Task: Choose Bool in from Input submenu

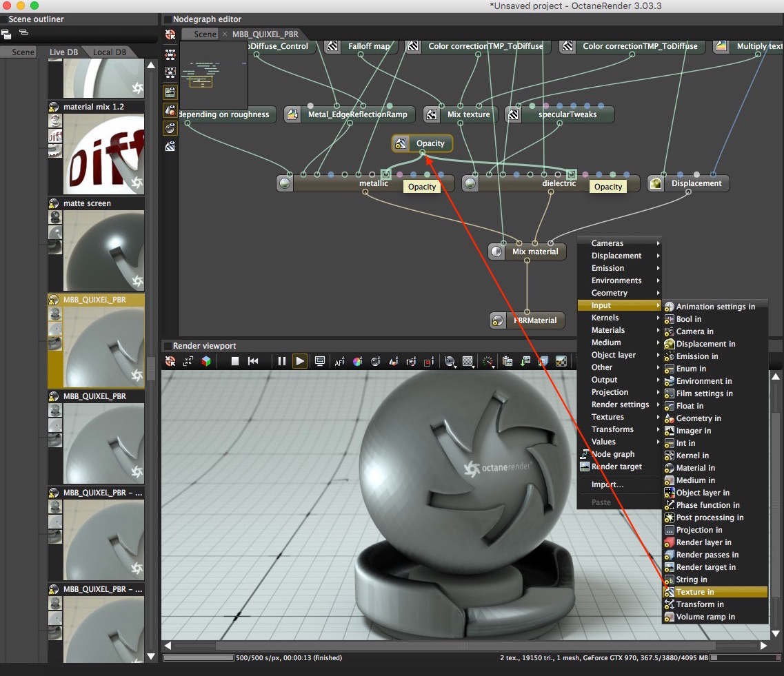Action: tap(715, 319)
